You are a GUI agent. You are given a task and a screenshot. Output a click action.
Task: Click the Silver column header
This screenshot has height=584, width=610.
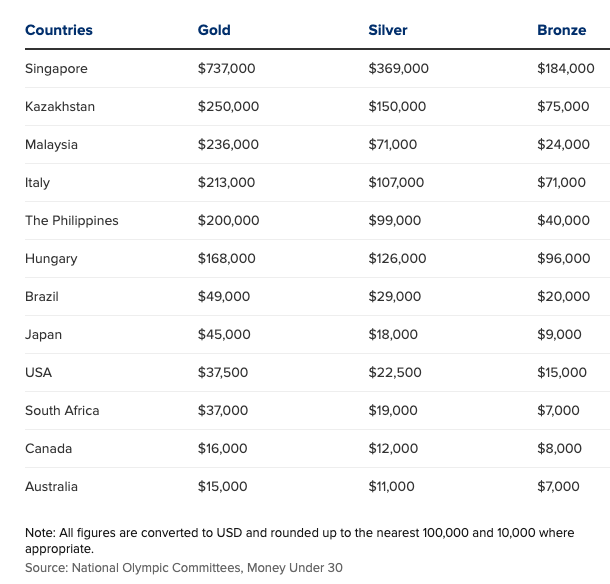[387, 30]
